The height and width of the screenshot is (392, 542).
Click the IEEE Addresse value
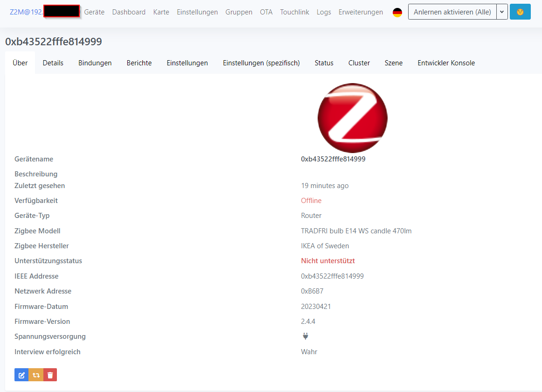(x=332, y=276)
